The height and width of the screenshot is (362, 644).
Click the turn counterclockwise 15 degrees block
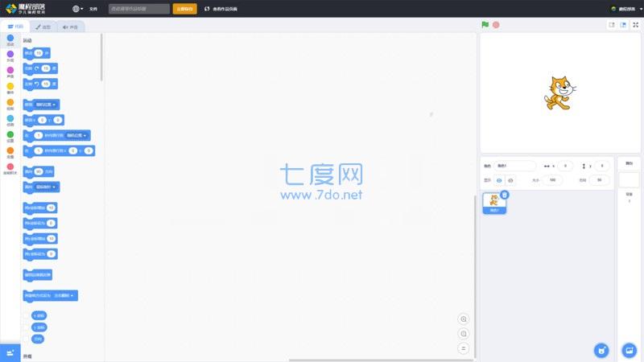coord(40,84)
